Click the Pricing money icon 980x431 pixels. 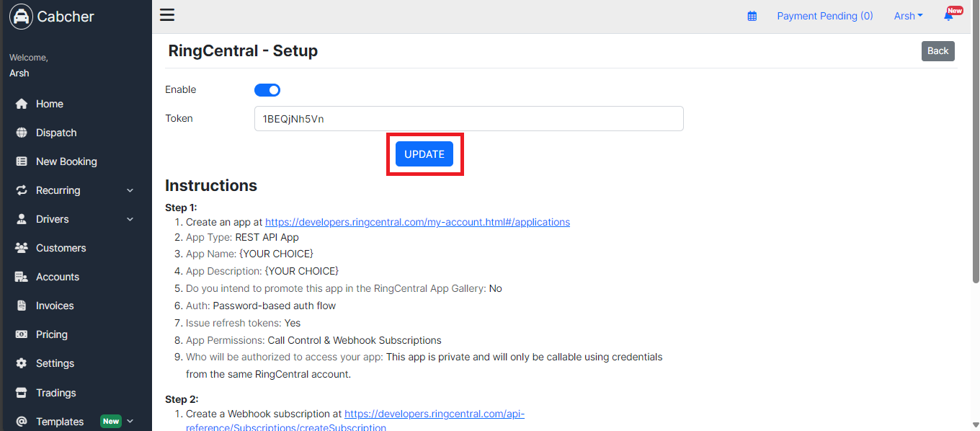(22, 334)
